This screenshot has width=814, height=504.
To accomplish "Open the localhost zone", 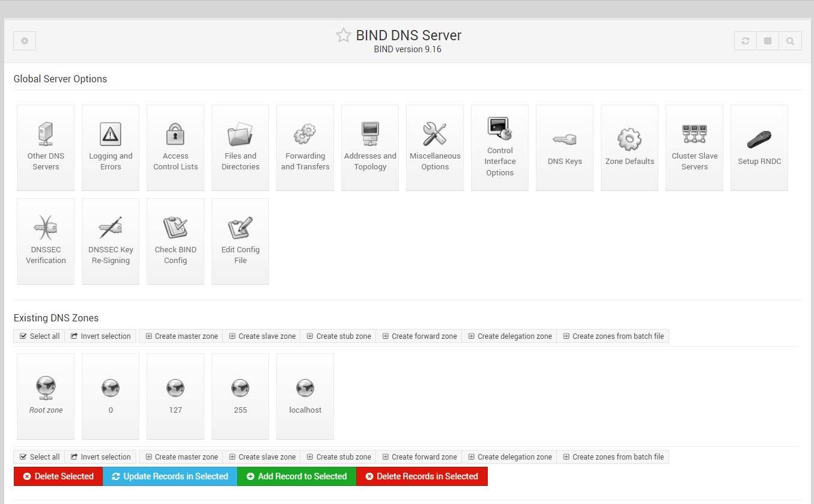I will tap(305, 396).
